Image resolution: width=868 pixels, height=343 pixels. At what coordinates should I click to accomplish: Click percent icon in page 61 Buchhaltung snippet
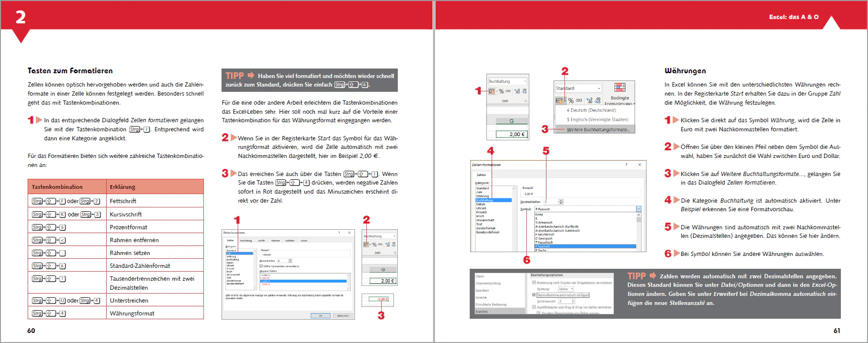pos(501,91)
